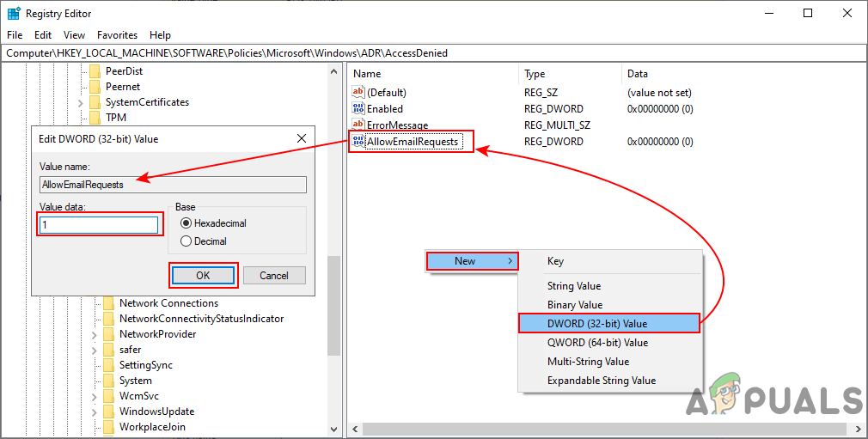Click the safer folder icon

pos(109,350)
